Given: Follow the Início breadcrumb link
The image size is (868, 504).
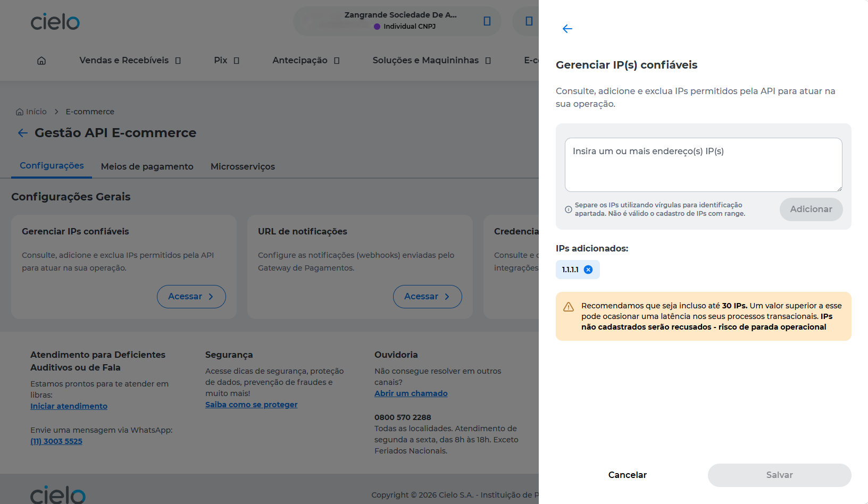Looking at the screenshot, I should point(31,112).
